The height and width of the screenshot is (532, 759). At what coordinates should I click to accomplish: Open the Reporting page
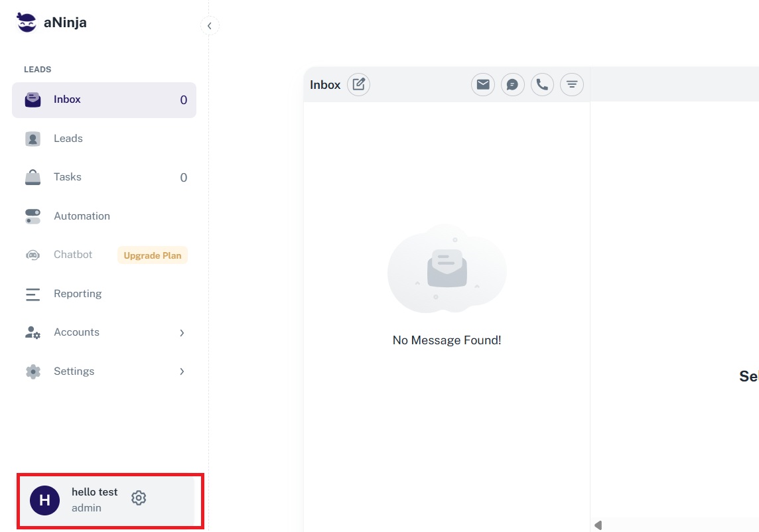[78, 294]
